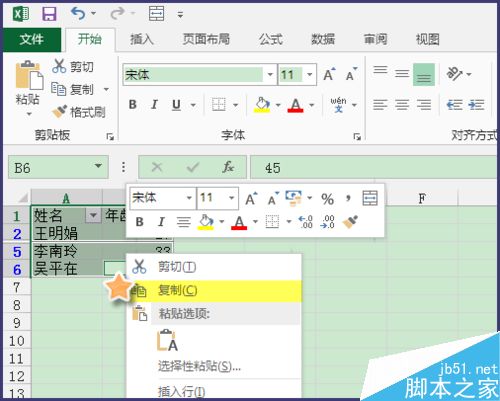The height and width of the screenshot is (401, 500).
Task: Toggle Underline in the ribbon
Action: tap(176, 105)
